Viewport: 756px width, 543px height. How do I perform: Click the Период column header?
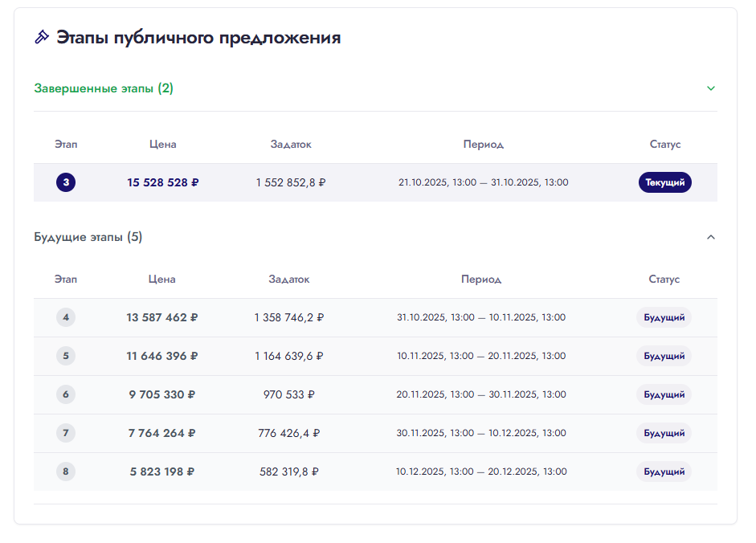tap(483, 145)
